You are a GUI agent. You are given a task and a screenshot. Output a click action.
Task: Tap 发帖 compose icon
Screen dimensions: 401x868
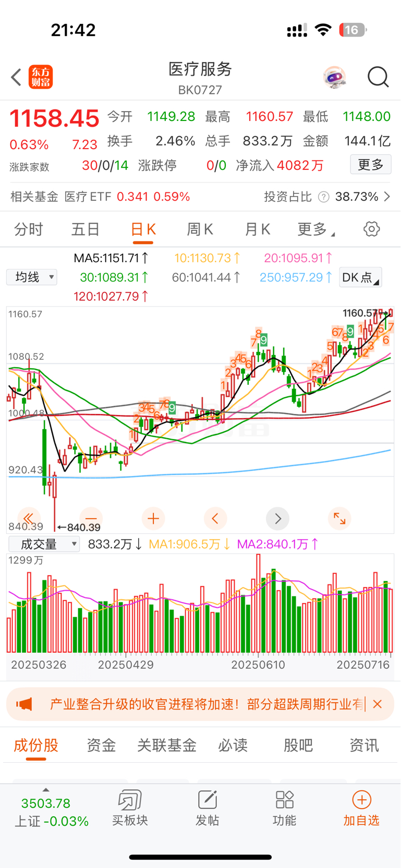[207, 800]
